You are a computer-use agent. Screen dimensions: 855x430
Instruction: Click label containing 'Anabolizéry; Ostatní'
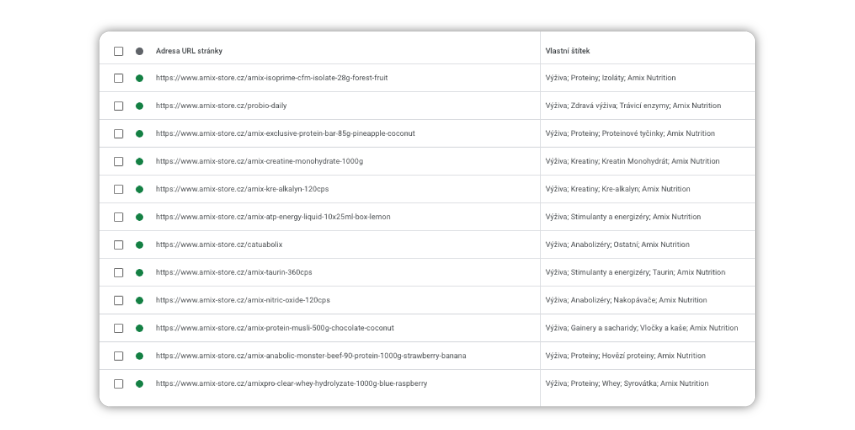(617, 244)
